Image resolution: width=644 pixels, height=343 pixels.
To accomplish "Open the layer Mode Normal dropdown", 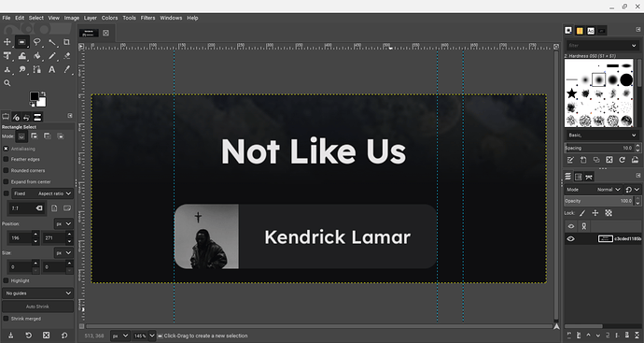I will tap(593, 190).
